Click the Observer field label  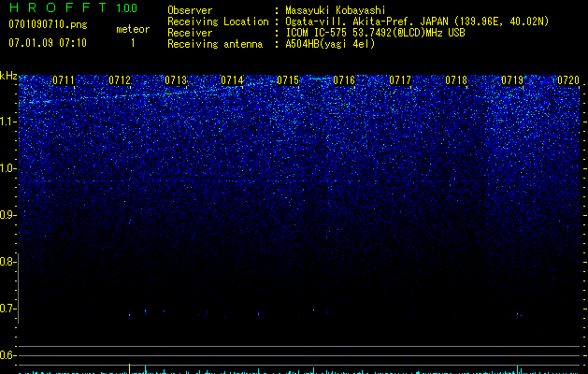(x=190, y=10)
